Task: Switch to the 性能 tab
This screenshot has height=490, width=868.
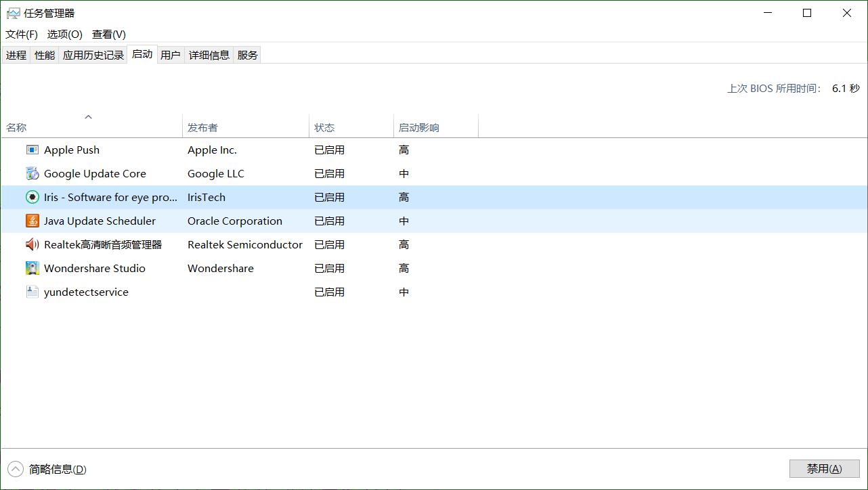Action: click(x=43, y=54)
